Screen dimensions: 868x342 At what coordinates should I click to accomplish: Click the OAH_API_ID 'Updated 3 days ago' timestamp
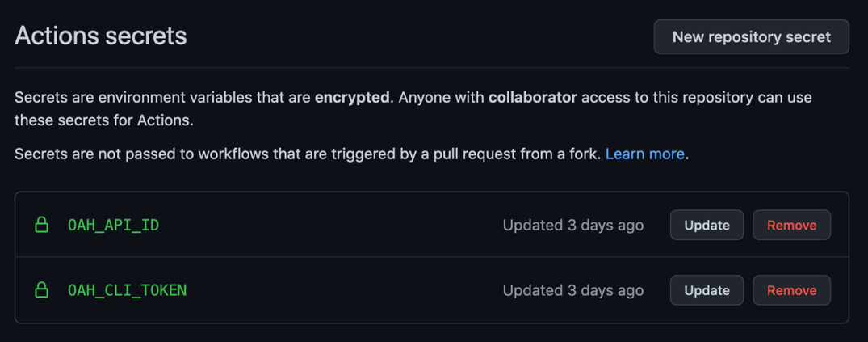coord(572,226)
